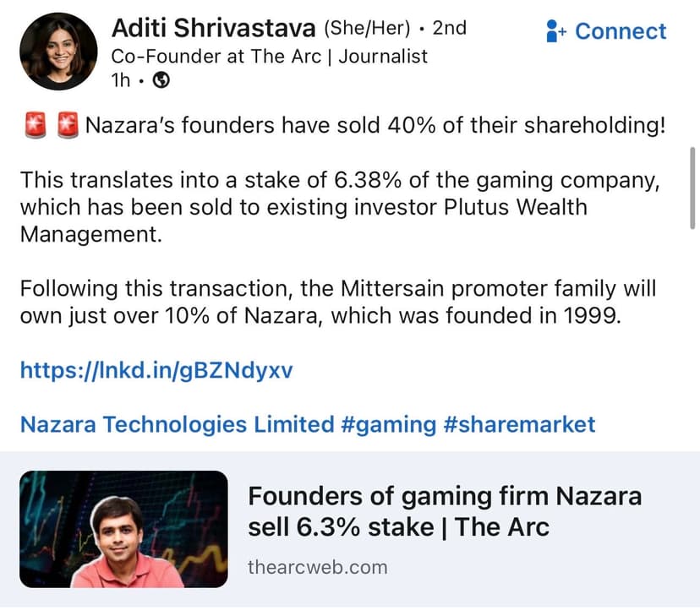Click the 'Co-Founder at The Arc' headline
700x616 pixels.
click(x=269, y=57)
